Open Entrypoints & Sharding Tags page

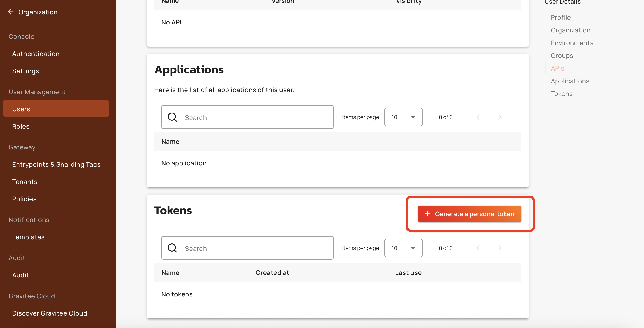pyautogui.click(x=56, y=164)
